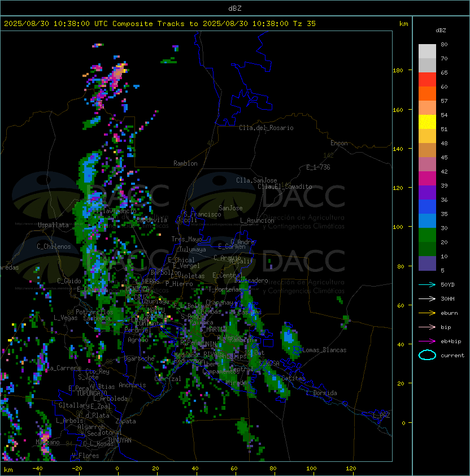Click the Villavicencio place label
The image size is (470, 476).
click(114, 211)
